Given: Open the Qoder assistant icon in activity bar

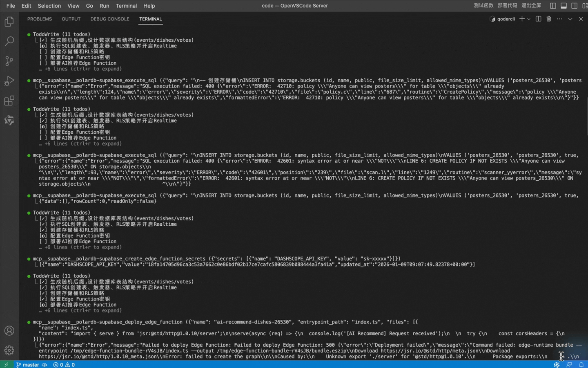Looking at the screenshot, I should pos(9,120).
